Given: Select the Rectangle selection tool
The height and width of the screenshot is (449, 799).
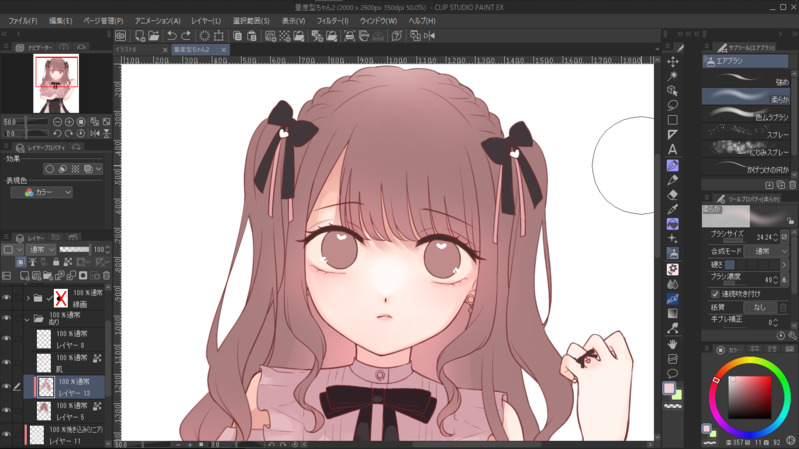Looking at the screenshot, I should tap(673, 120).
